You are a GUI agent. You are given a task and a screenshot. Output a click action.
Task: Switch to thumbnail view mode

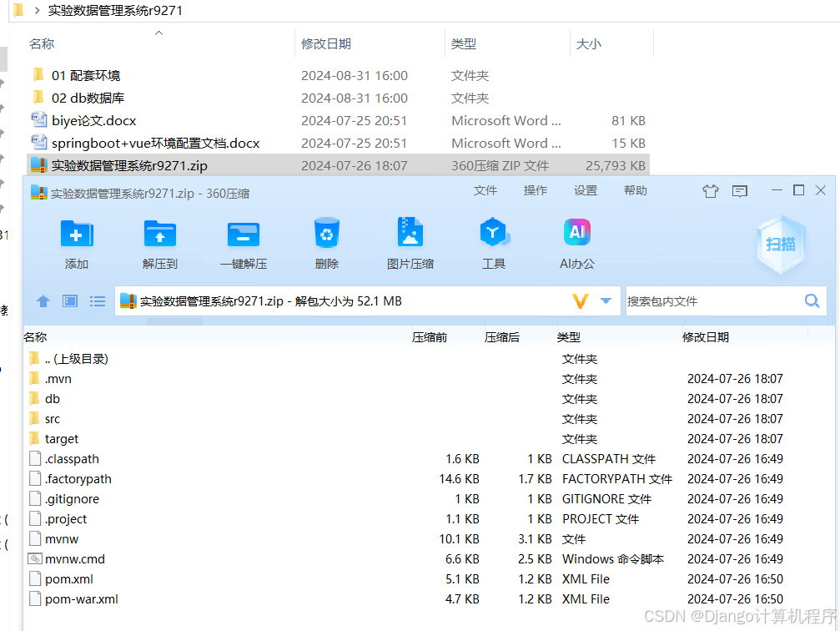(x=70, y=300)
